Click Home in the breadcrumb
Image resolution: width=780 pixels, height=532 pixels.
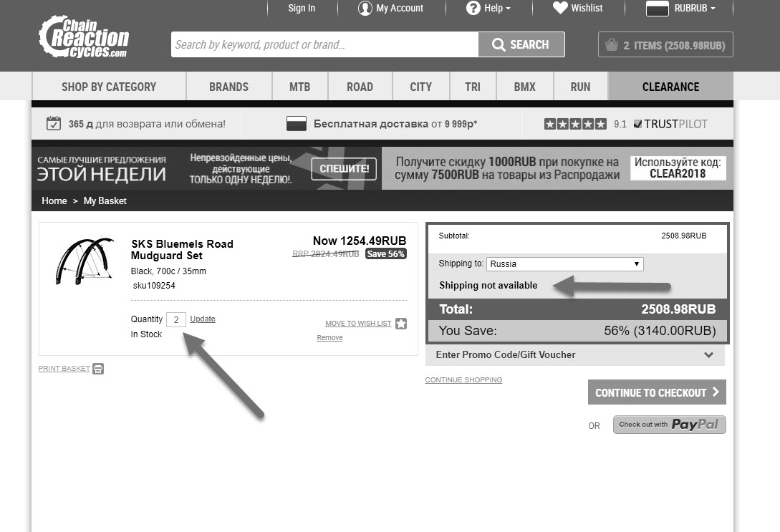pyautogui.click(x=54, y=201)
